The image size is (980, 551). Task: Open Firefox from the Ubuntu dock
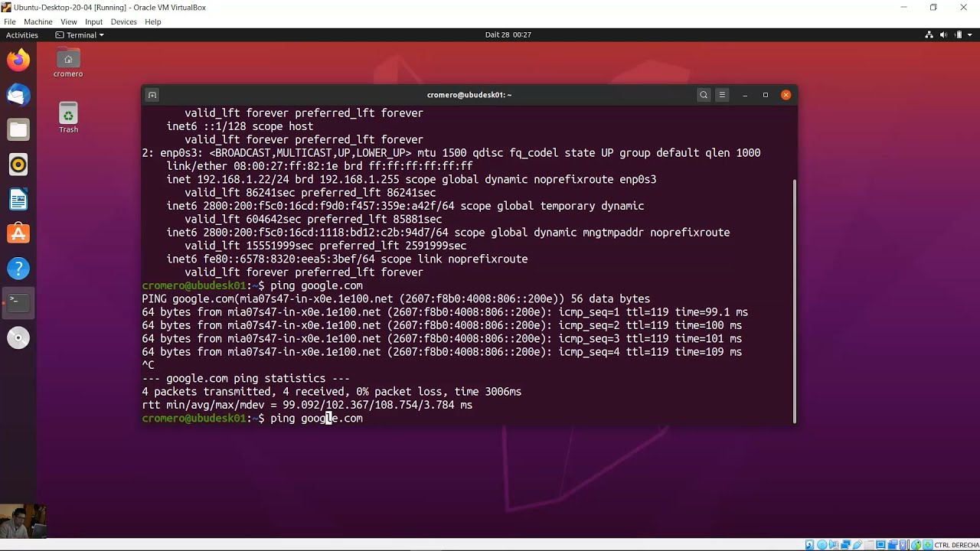coord(18,60)
